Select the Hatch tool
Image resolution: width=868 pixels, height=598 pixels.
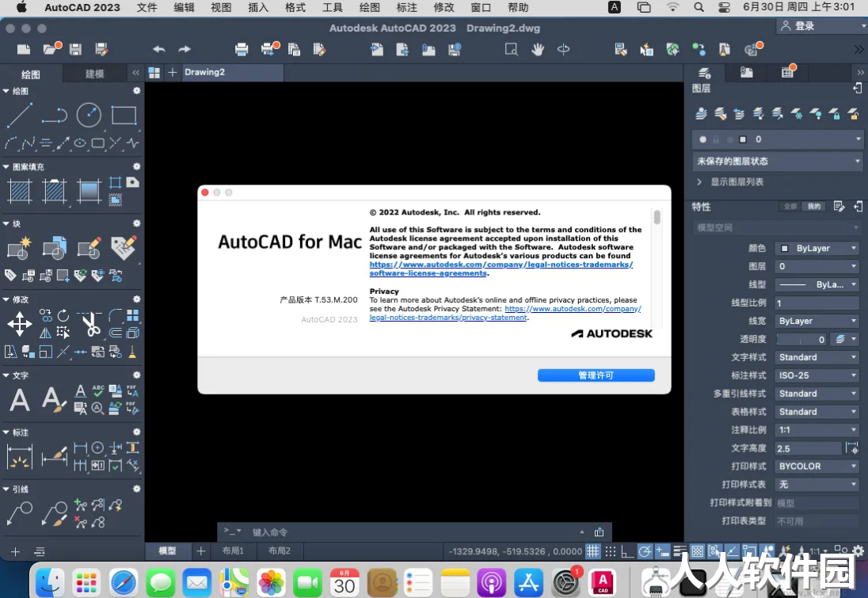[x=19, y=192]
